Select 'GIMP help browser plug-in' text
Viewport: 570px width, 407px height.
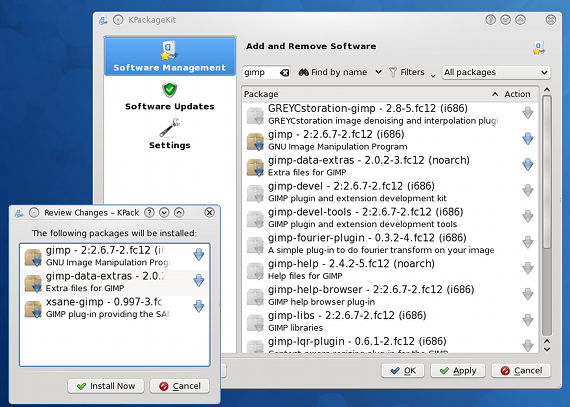321,302
